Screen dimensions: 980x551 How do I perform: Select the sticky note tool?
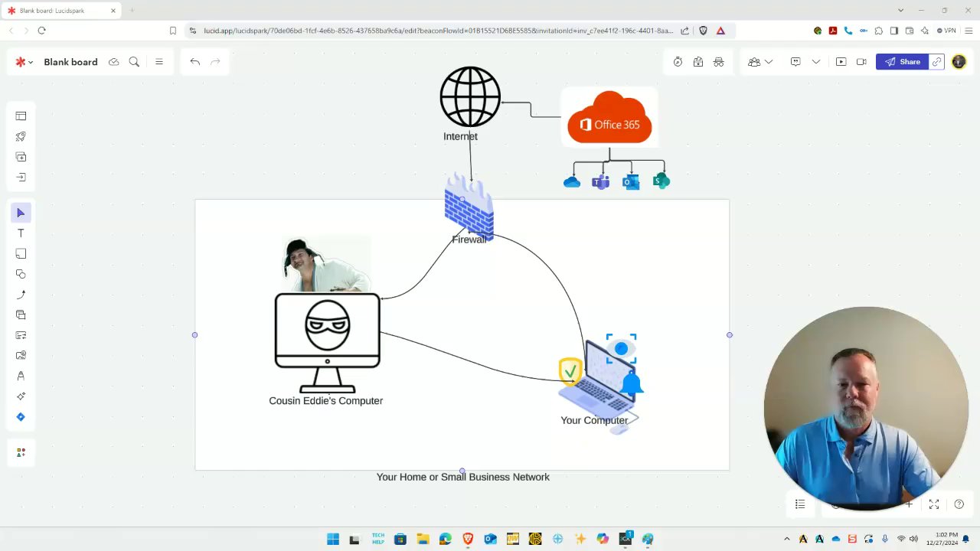21,254
